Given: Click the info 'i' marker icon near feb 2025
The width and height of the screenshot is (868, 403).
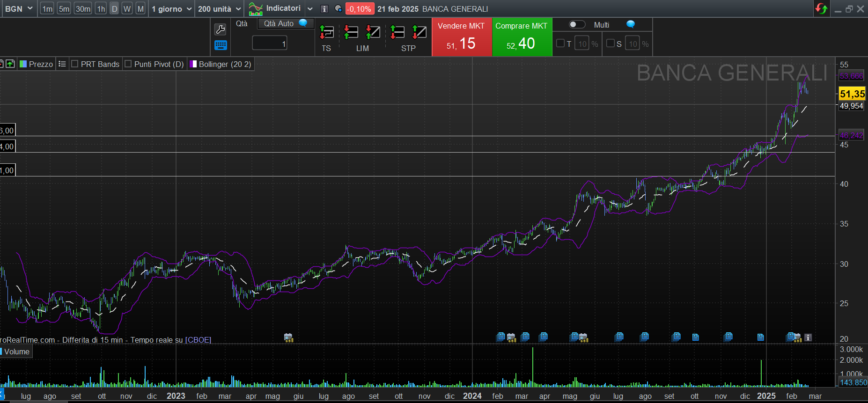Looking at the screenshot, I should tap(808, 337).
